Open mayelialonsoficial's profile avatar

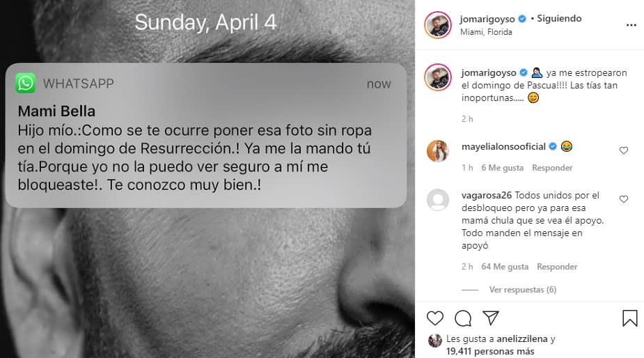click(438, 151)
